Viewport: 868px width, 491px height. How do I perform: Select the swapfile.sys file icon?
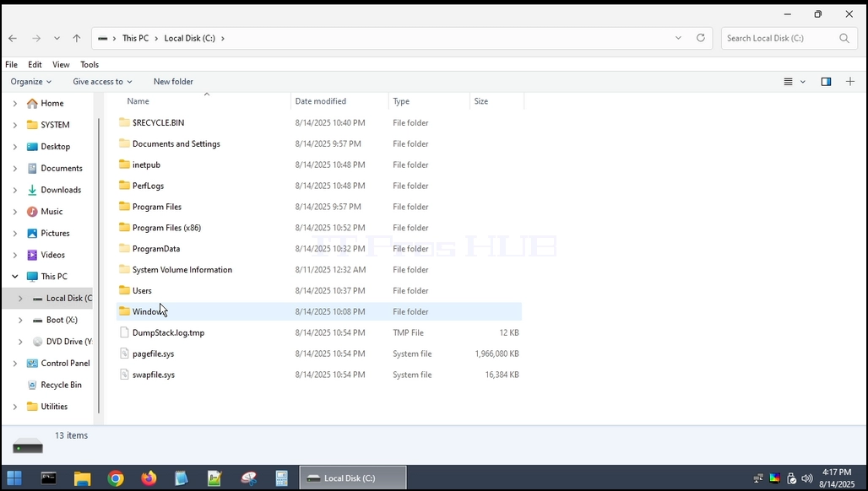(124, 375)
